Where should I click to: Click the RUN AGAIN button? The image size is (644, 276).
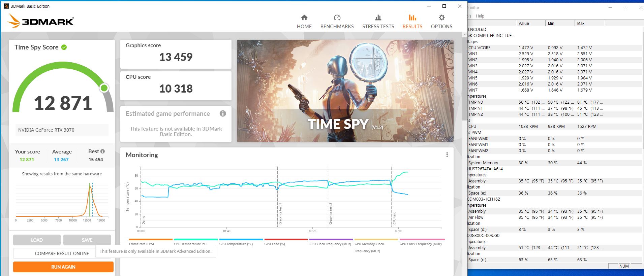[63, 267]
